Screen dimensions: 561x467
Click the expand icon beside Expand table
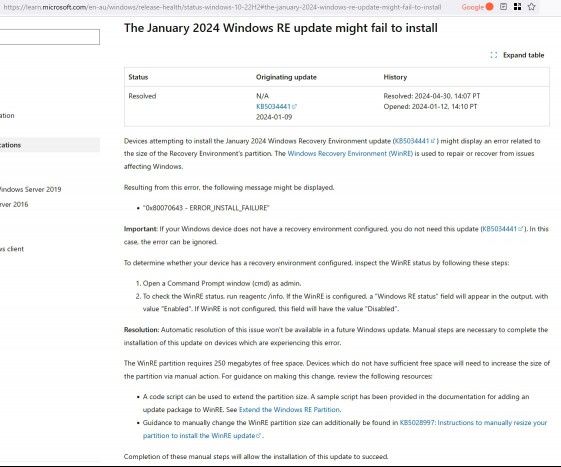point(494,55)
